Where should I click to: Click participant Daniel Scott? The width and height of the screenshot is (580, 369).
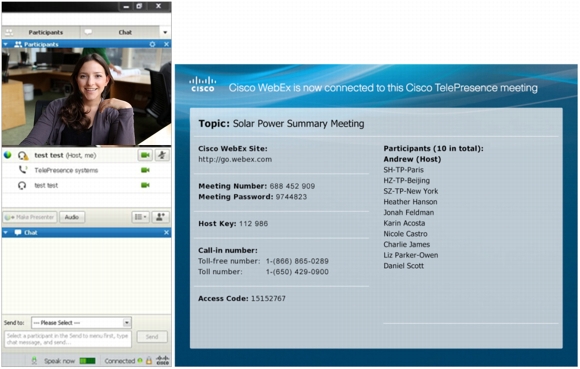tap(404, 266)
